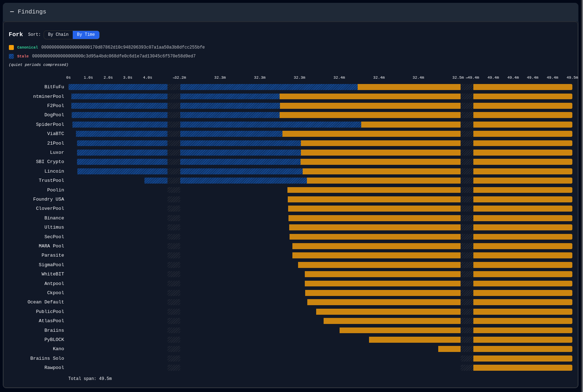583x392 pixels.
Task: Click the 4.0s time axis label
Action: [x=148, y=78]
